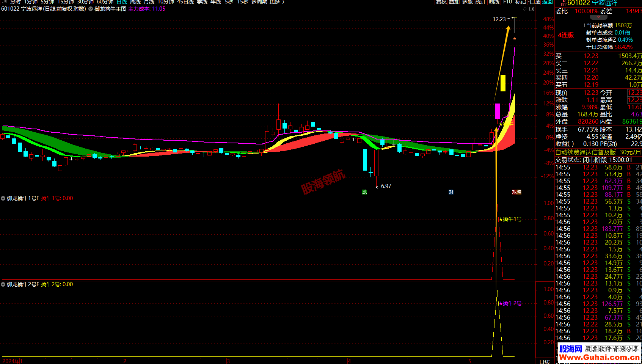Click the R1000 badge icon
642x364 pixels.
tap(564, 3)
